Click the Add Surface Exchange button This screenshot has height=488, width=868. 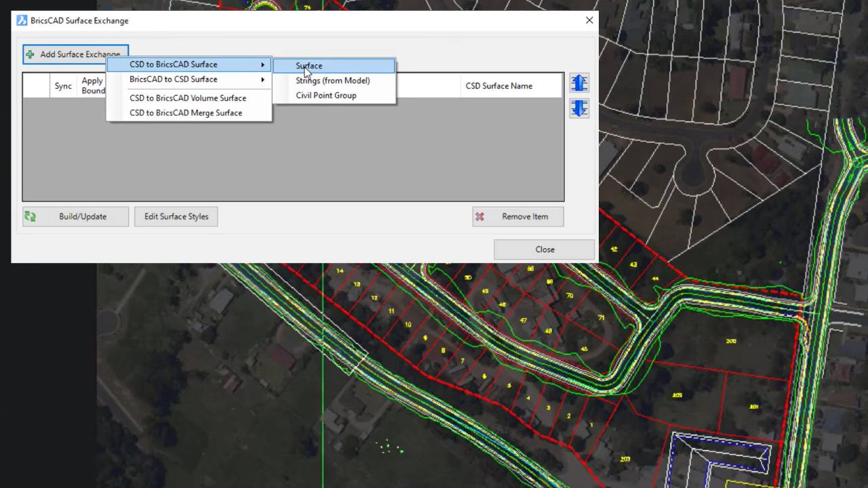75,54
